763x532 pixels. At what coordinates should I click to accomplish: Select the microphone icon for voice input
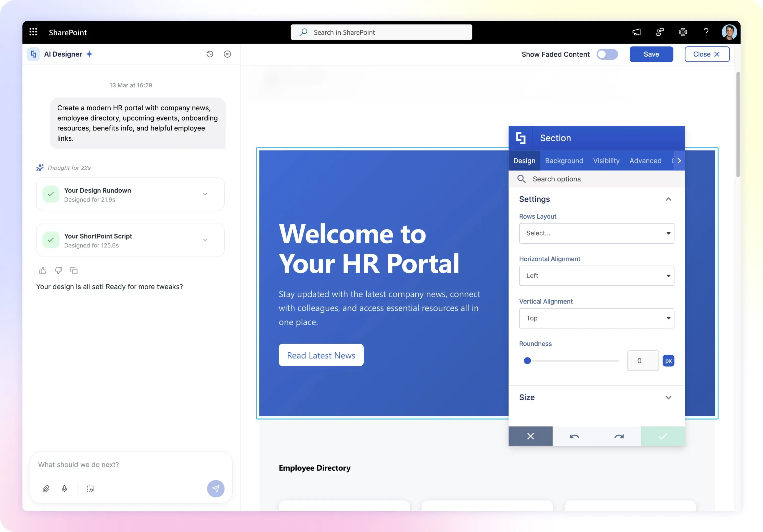[x=65, y=488]
